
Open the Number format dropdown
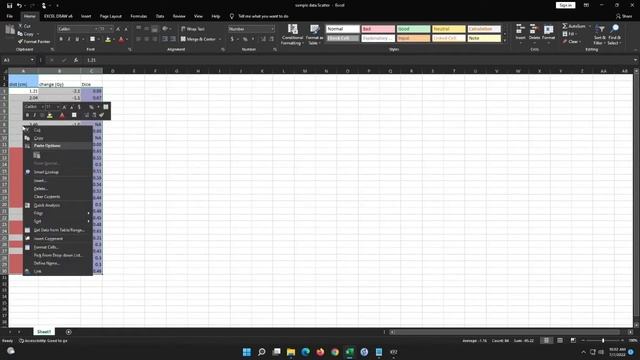coord(273,29)
